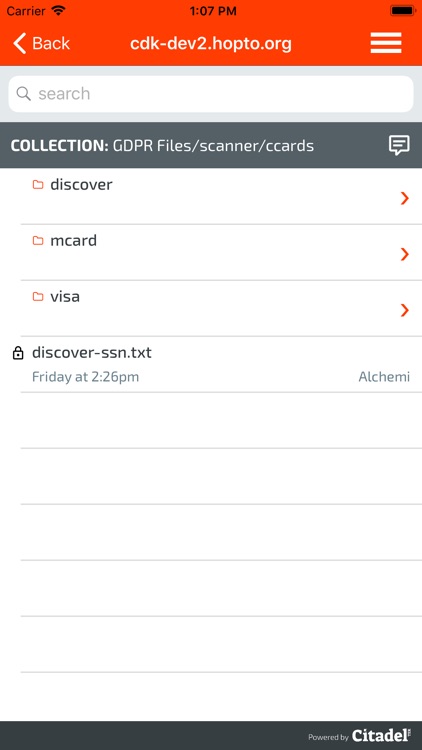Tap the comments icon in collection bar
This screenshot has height=750, width=422.
tap(399, 145)
